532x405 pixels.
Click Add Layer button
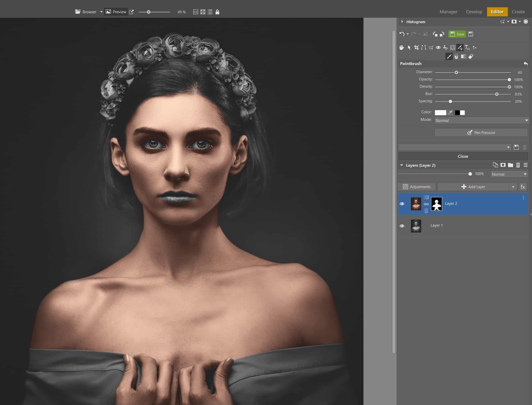point(473,186)
